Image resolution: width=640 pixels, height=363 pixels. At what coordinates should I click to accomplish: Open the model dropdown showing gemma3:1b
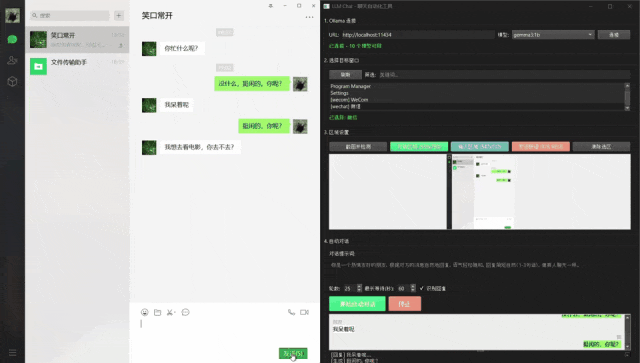[x=553, y=35]
